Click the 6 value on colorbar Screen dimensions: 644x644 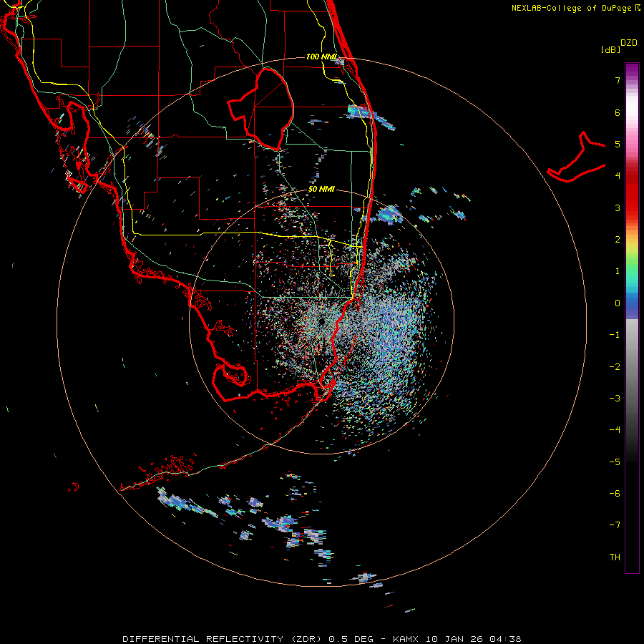click(618, 112)
